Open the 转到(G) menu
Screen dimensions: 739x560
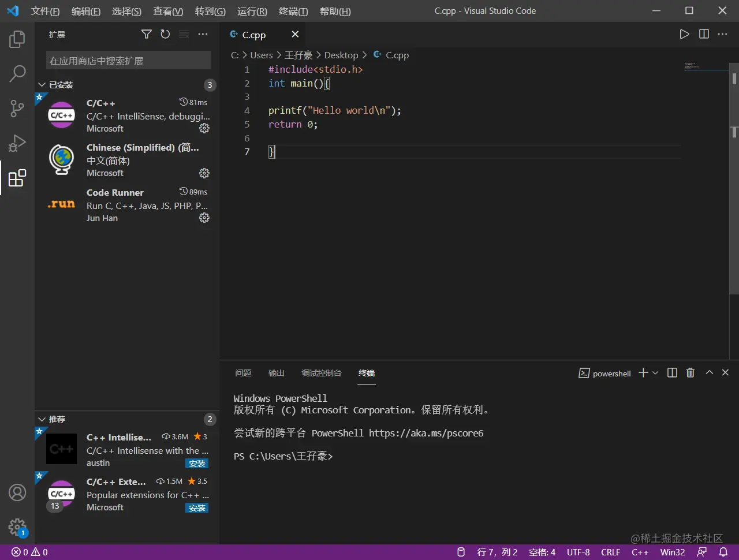pyautogui.click(x=210, y=11)
